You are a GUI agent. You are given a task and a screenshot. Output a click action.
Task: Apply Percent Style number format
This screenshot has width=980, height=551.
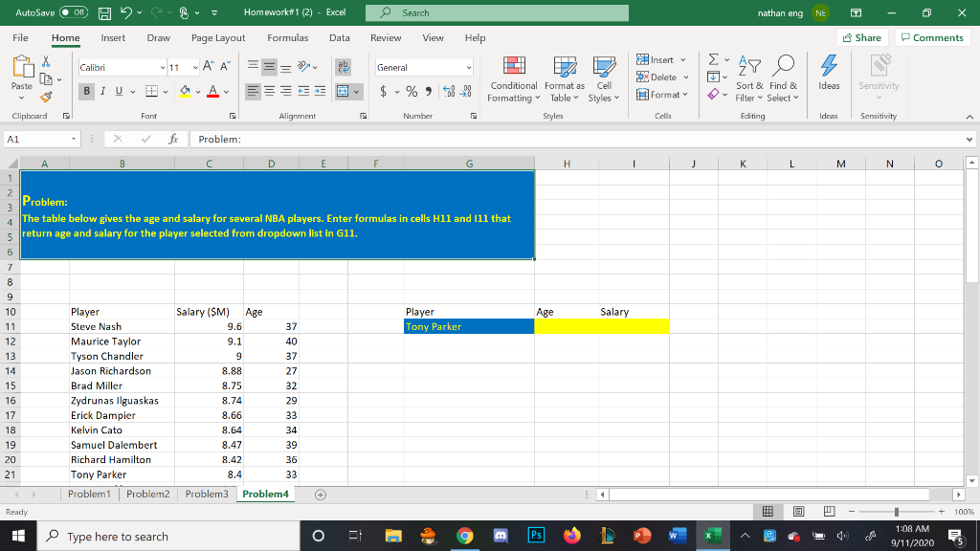412,90
